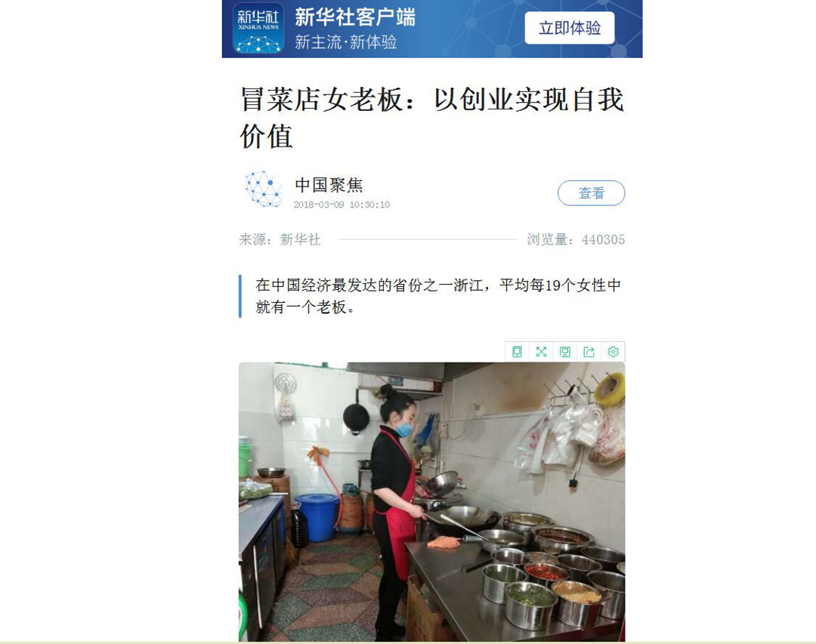This screenshot has width=816, height=644.
Task: Click the publish time 2018-03-09 10:30:10
Action: click(x=342, y=205)
